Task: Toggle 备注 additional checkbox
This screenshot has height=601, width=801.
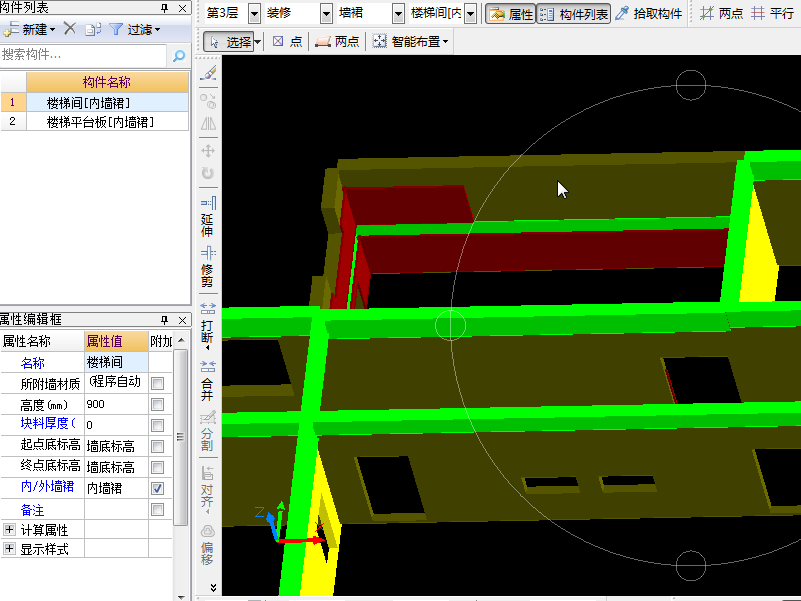Action: pyautogui.click(x=158, y=510)
